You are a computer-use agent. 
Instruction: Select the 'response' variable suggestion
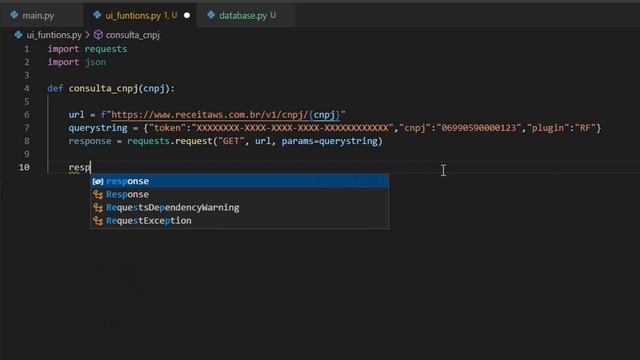pos(239,181)
